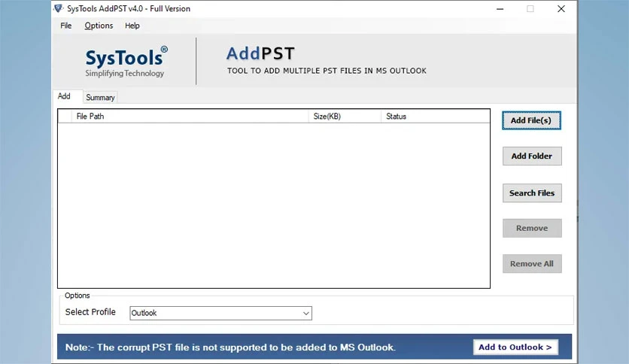
Task: Switch to the Summary tab
Action: 100,98
